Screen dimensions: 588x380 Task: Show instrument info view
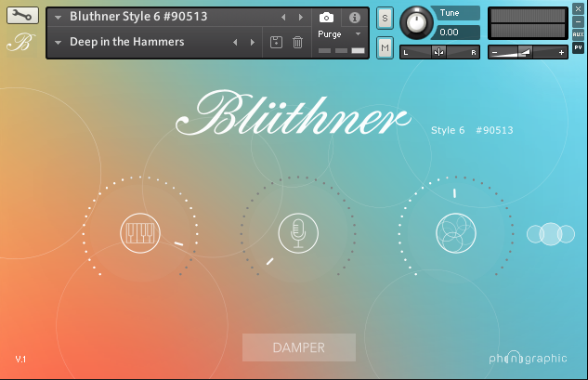coord(354,18)
